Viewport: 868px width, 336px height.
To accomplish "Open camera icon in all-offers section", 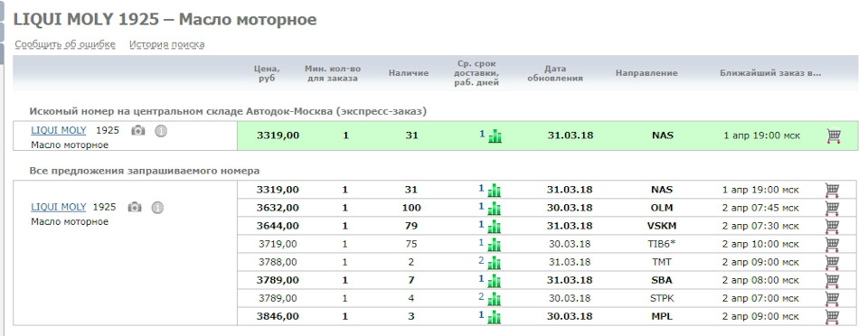I will pyautogui.click(x=135, y=207).
